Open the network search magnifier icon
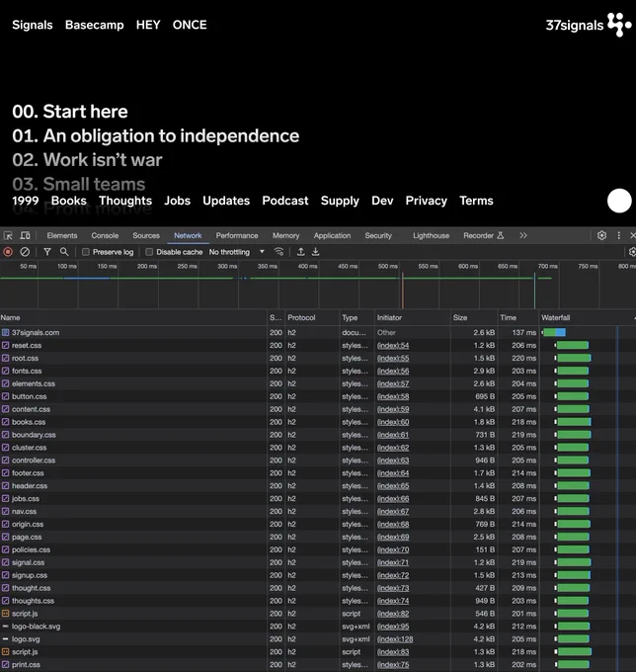Screen dimensions: 636x672 [64, 252]
